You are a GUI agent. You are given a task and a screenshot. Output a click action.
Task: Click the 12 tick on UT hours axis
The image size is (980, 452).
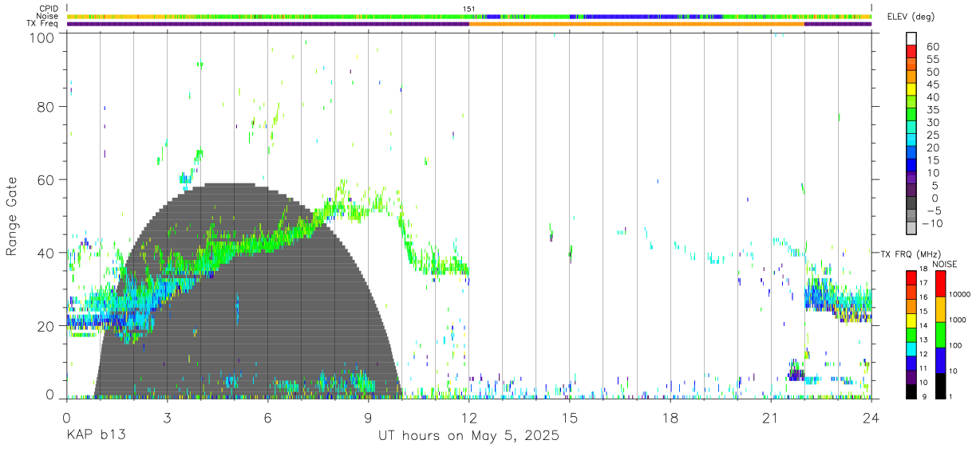(469, 417)
